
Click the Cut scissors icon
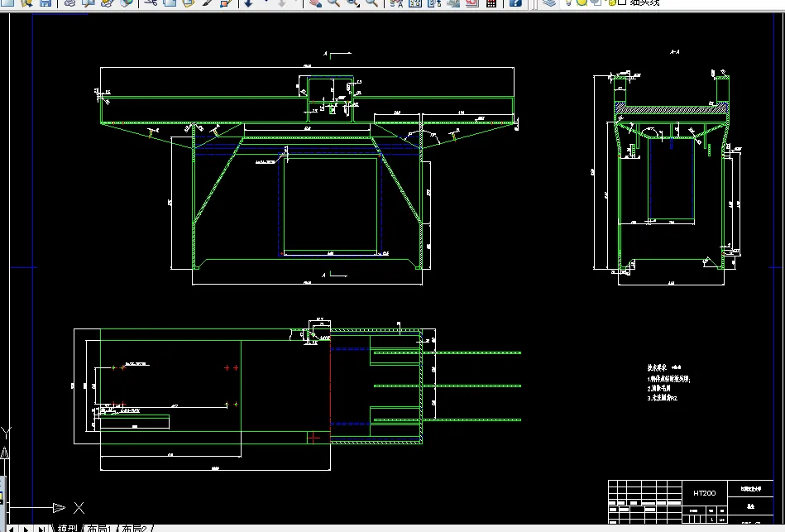(151, 2)
